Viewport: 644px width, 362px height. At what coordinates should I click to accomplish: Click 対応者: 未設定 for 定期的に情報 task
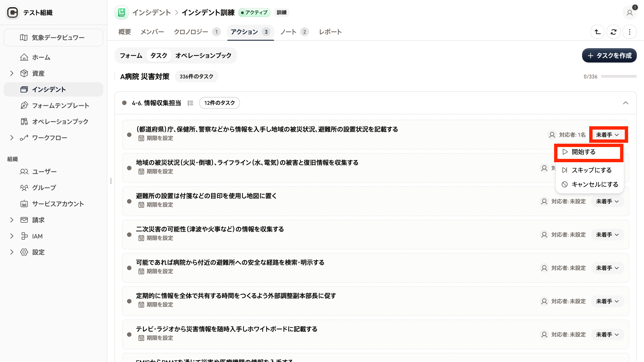click(568, 301)
